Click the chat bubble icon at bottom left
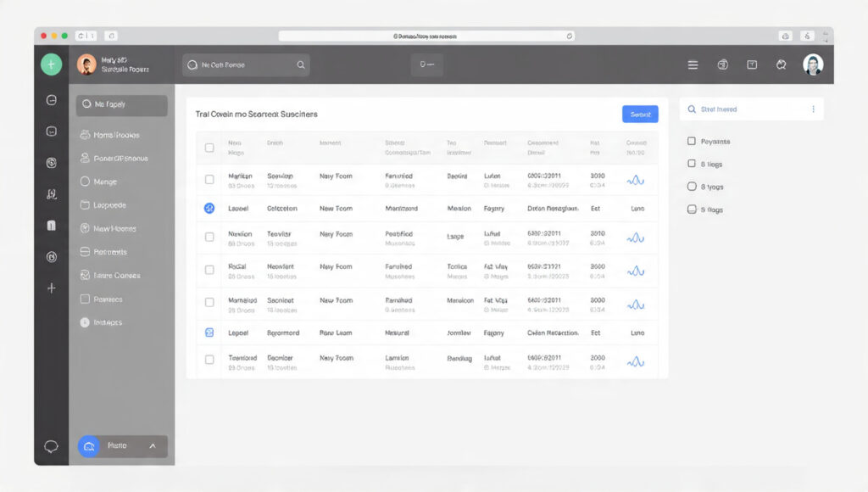Image resolution: width=868 pixels, height=492 pixels. (x=51, y=446)
